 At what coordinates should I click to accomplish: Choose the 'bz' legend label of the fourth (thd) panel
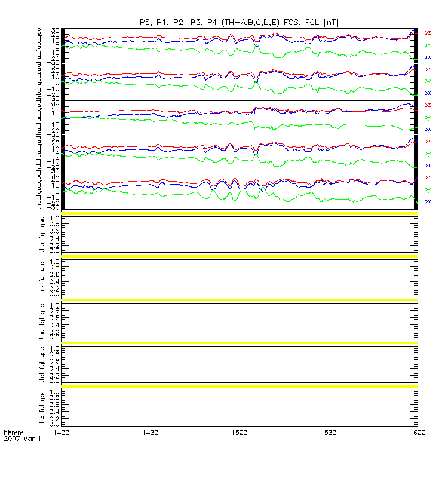[x=427, y=141]
